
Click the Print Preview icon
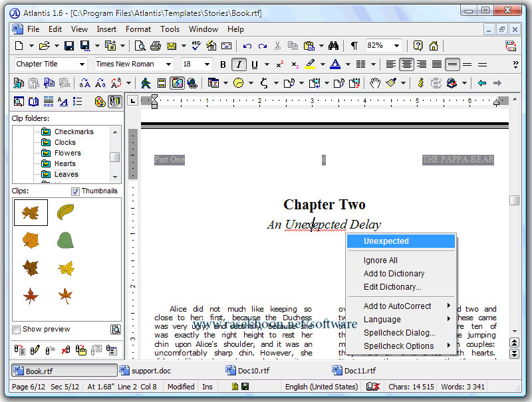tap(140, 45)
